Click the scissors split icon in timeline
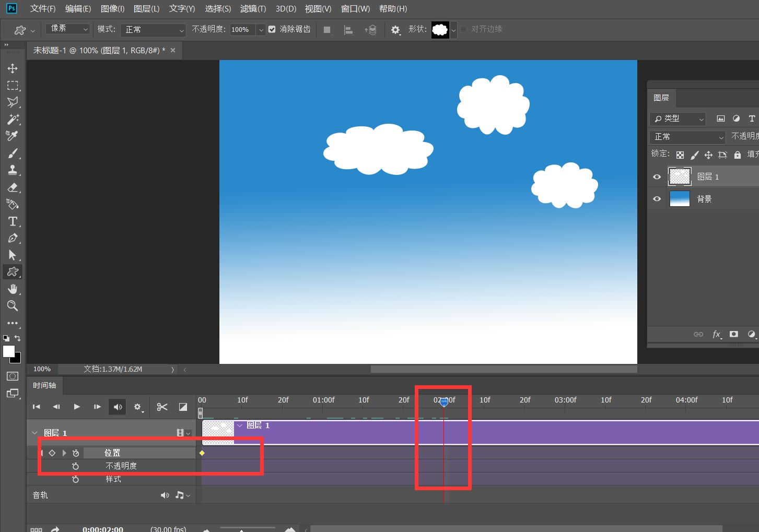The image size is (759, 532). 162,407
